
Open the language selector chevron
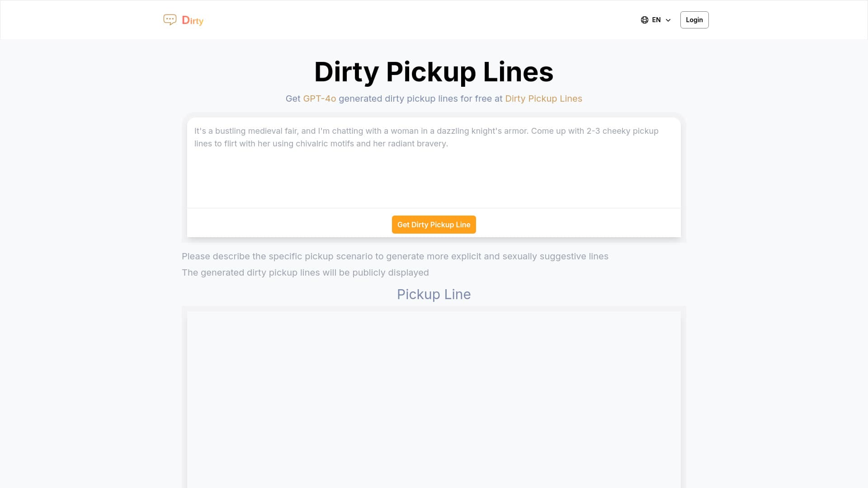[x=668, y=20]
